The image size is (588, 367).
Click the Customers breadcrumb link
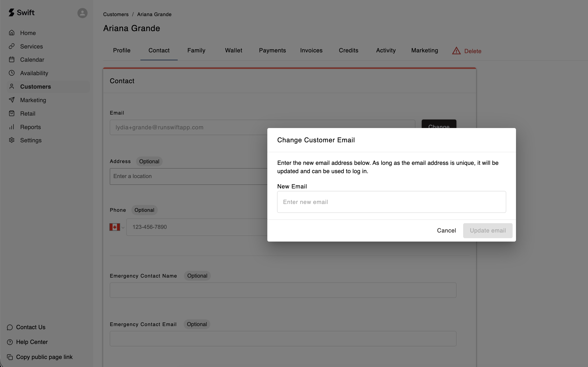[116, 14]
